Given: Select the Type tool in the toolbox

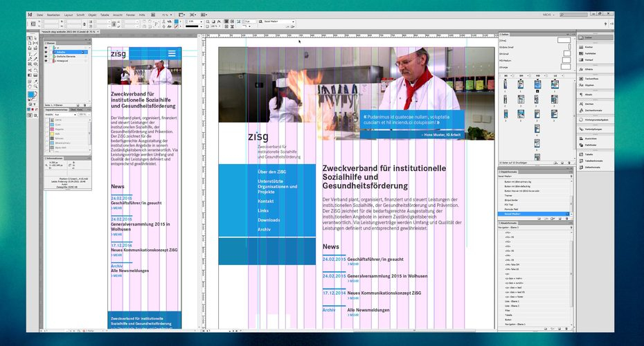Looking at the screenshot, I should click(30, 54).
